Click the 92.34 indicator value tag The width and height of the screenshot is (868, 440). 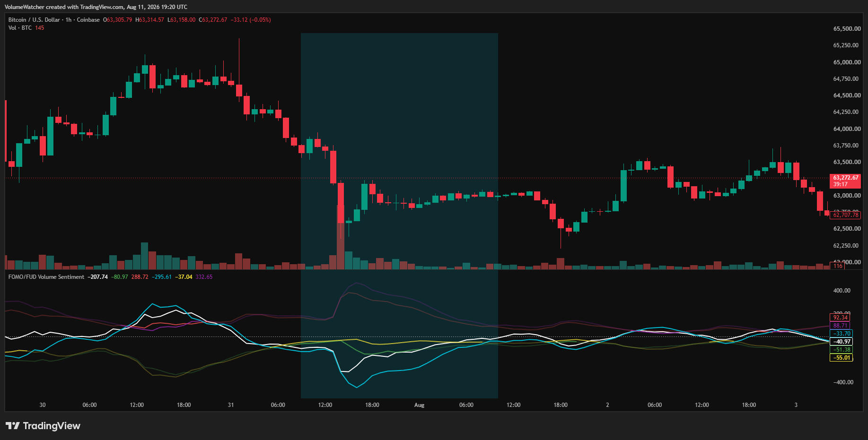pos(840,318)
